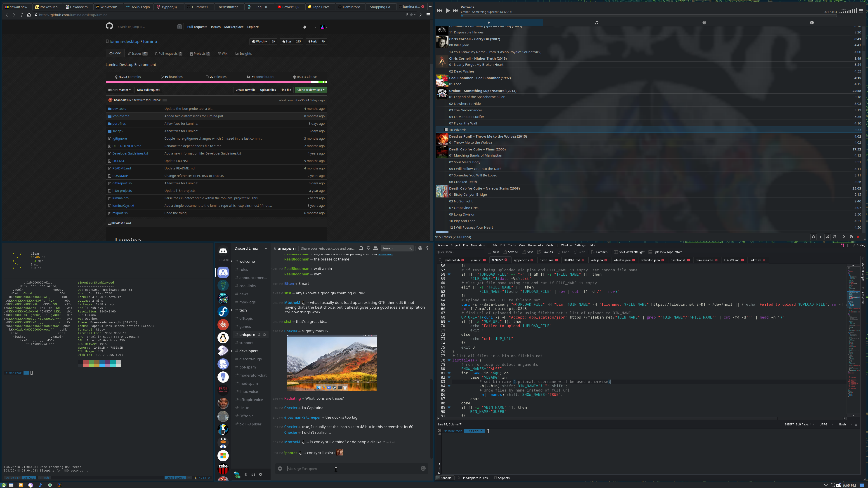Switch to the bashbot.sh editor tab

click(678, 260)
